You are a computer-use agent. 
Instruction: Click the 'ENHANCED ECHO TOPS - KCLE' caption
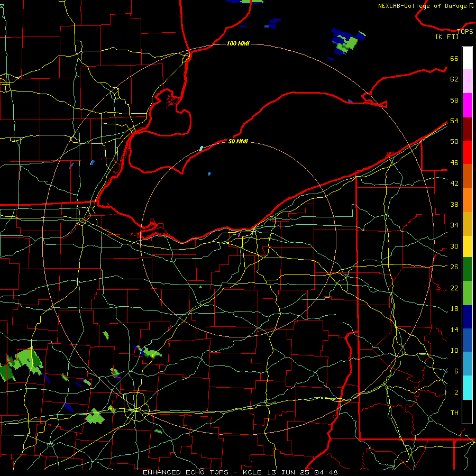(x=202, y=472)
